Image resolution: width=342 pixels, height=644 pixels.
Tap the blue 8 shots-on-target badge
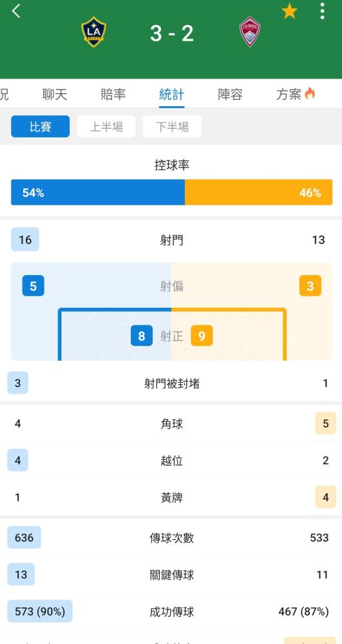click(142, 336)
